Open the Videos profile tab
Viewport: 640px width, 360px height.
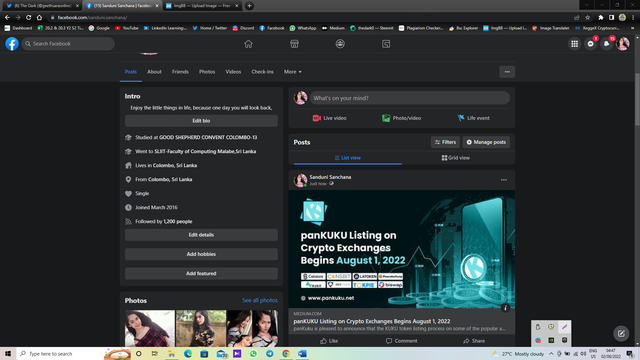(233, 72)
